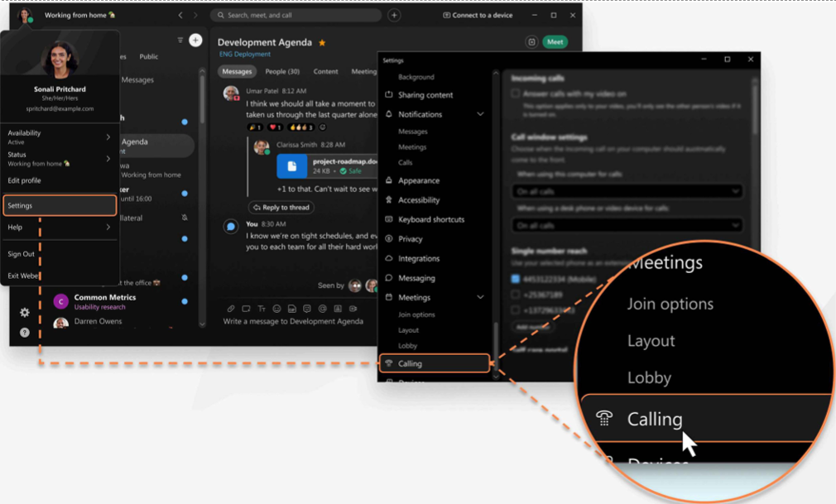Check the +25367189 number checkbox
This screenshot has width=836, height=504.
[516, 295]
